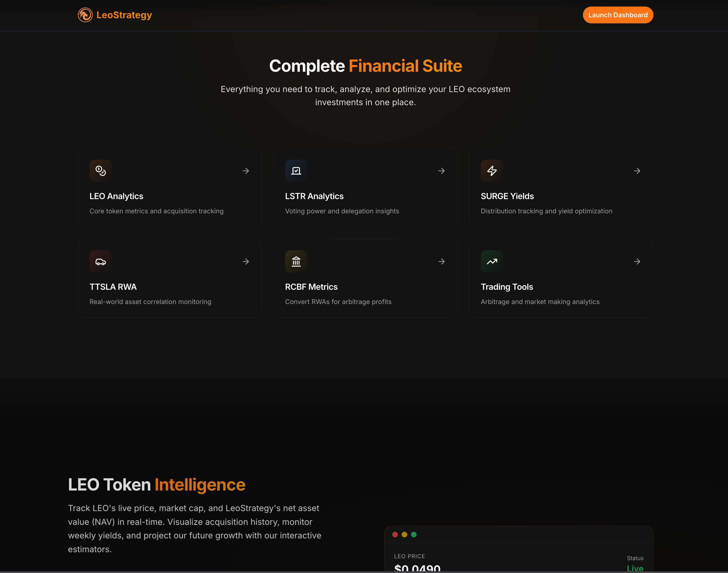The height and width of the screenshot is (573, 728).
Task: Click the LeoStrategy lion logo icon
Action: (85, 15)
